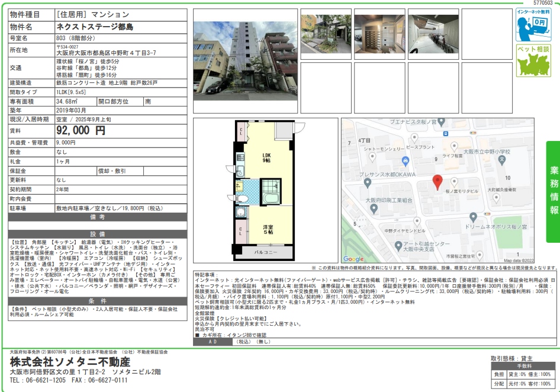This screenshot has height=392, width=560.
Task: Click the red property location pin
Action: coord(437,182)
